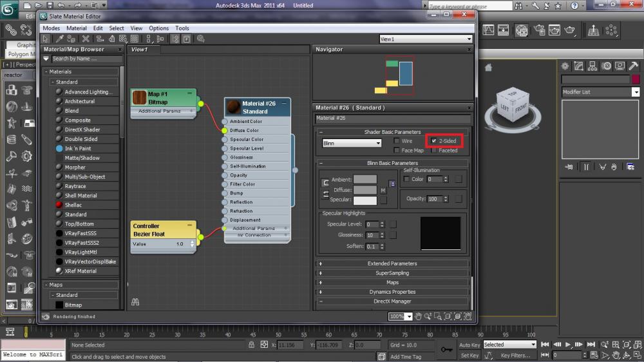Expand the Maps rollout in parameter editor
The width and height of the screenshot is (644, 362).
(392, 282)
